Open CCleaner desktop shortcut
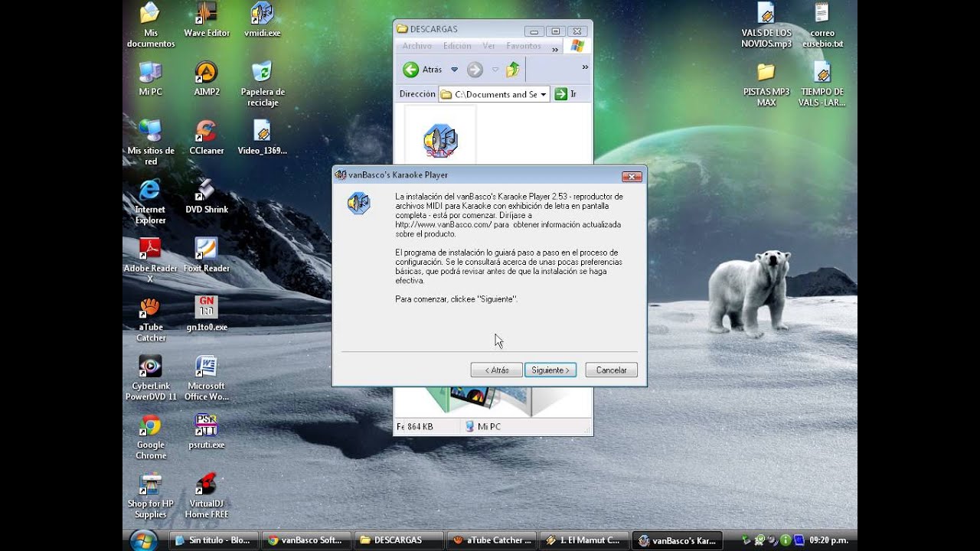The width and height of the screenshot is (980, 551). 207,138
